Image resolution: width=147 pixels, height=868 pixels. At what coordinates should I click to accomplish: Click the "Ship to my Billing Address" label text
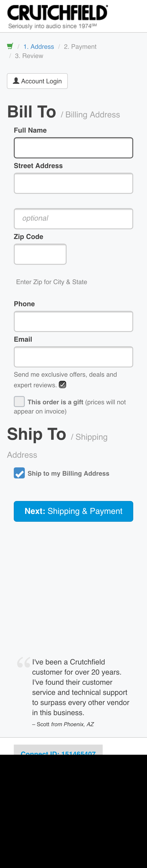pos(68,473)
